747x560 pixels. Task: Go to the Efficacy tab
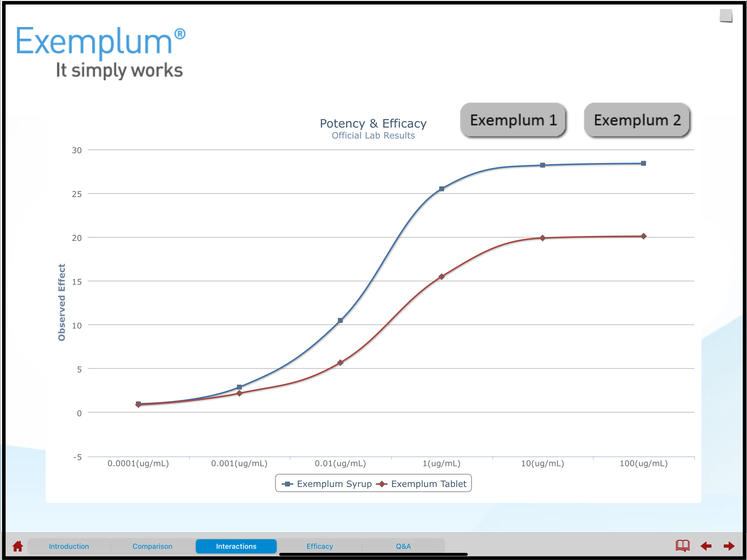[x=319, y=546]
